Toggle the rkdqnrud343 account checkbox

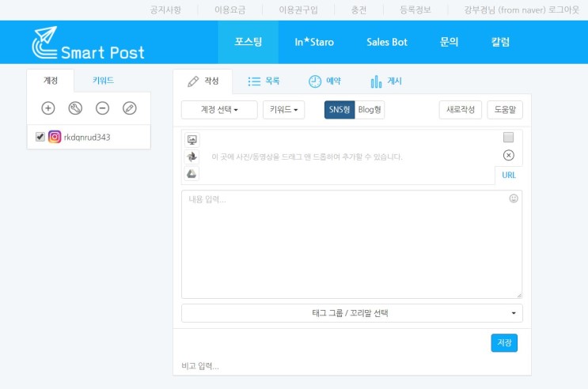(40, 137)
